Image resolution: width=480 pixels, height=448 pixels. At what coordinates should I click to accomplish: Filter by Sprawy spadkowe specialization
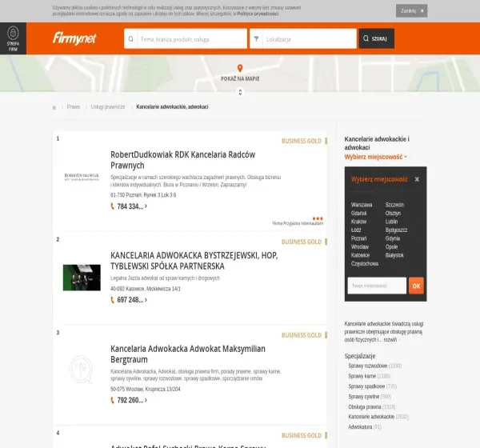(366, 386)
